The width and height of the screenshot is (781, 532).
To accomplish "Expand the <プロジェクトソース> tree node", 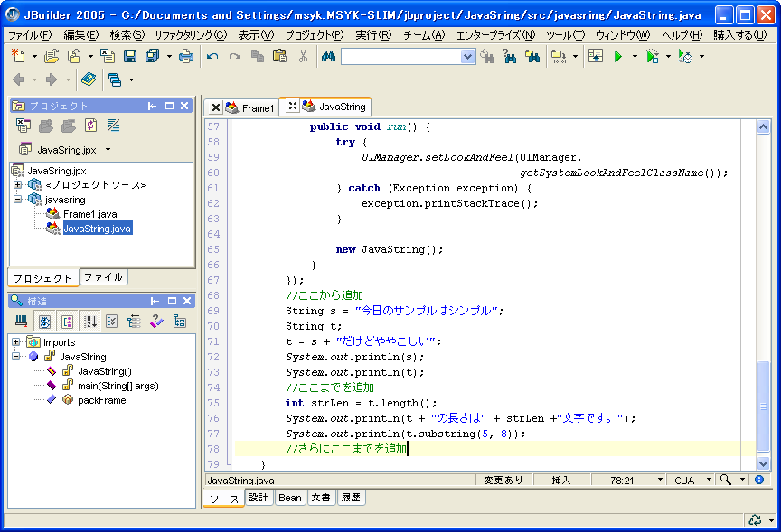I will point(17,185).
